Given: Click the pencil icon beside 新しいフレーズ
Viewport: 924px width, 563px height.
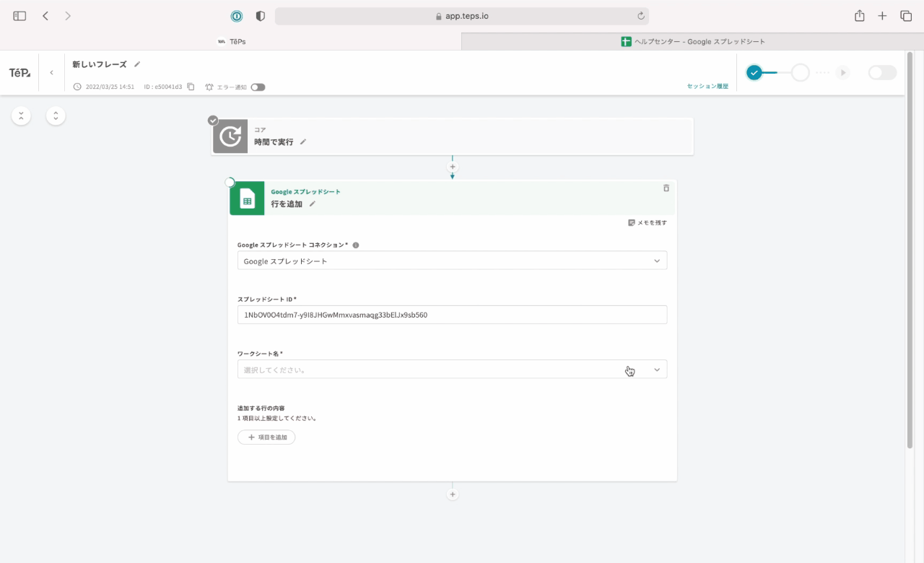Looking at the screenshot, I should 137,64.
